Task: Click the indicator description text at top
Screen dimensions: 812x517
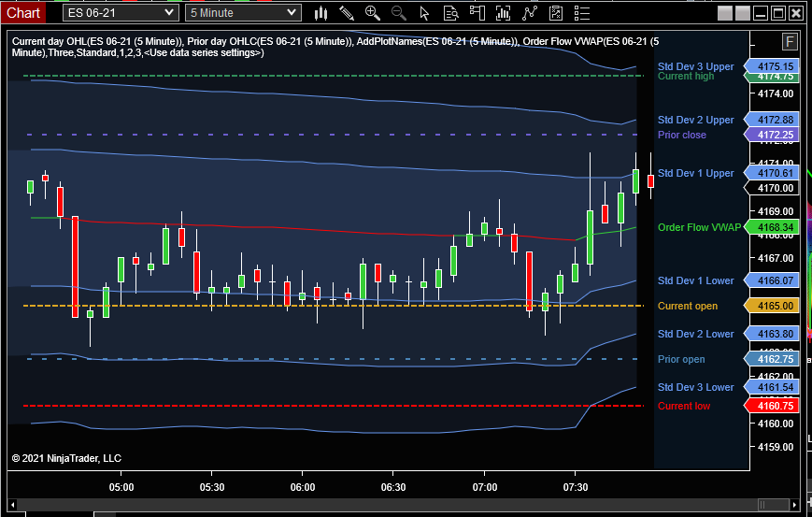Action: (335, 47)
